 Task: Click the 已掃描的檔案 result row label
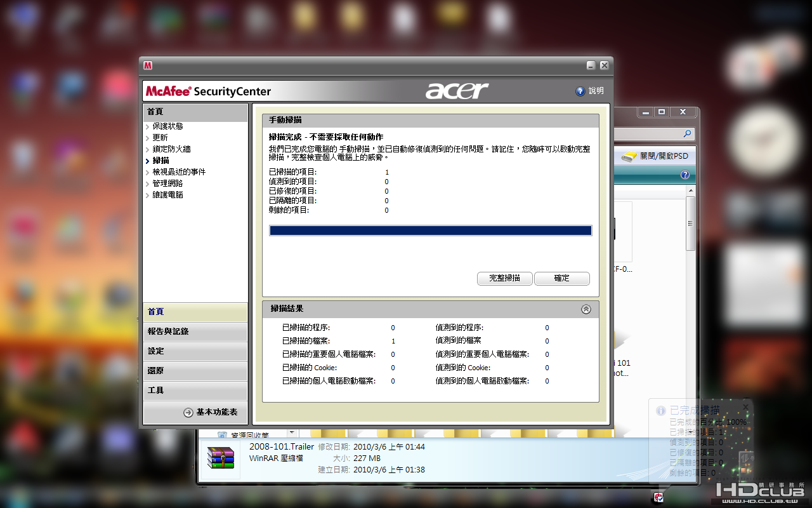pos(306,341)
